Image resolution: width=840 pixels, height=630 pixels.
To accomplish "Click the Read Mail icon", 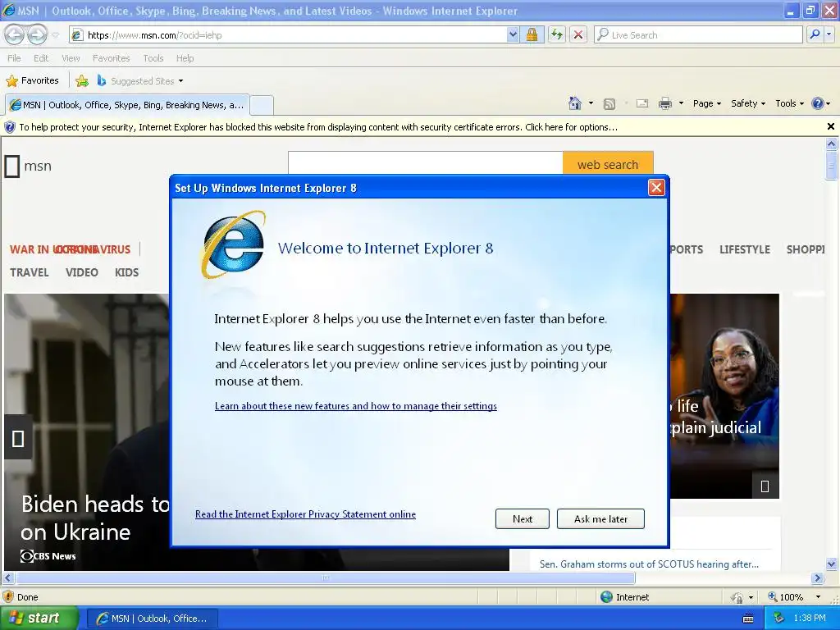I will (642, 104).
